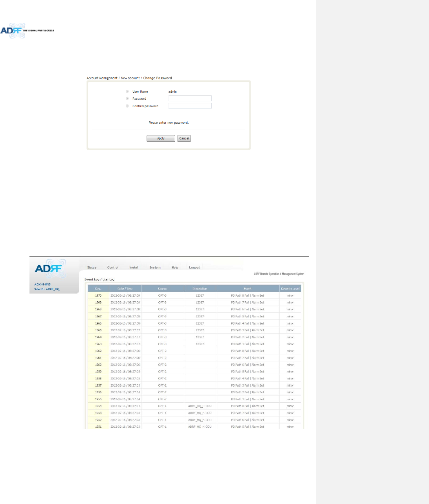Select sequence number 1960 cell
The image size is (429, 504).
pyautogui.click(x=98, y=365)
